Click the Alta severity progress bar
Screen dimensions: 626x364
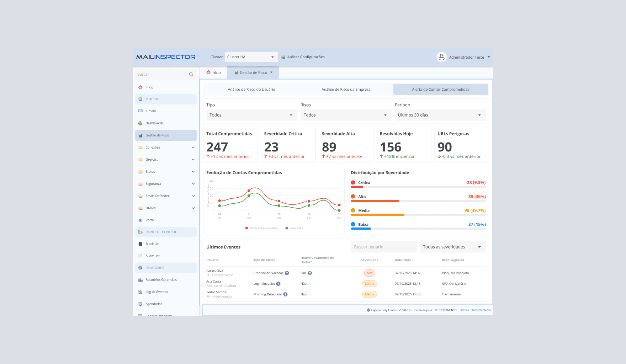[418, 201]
